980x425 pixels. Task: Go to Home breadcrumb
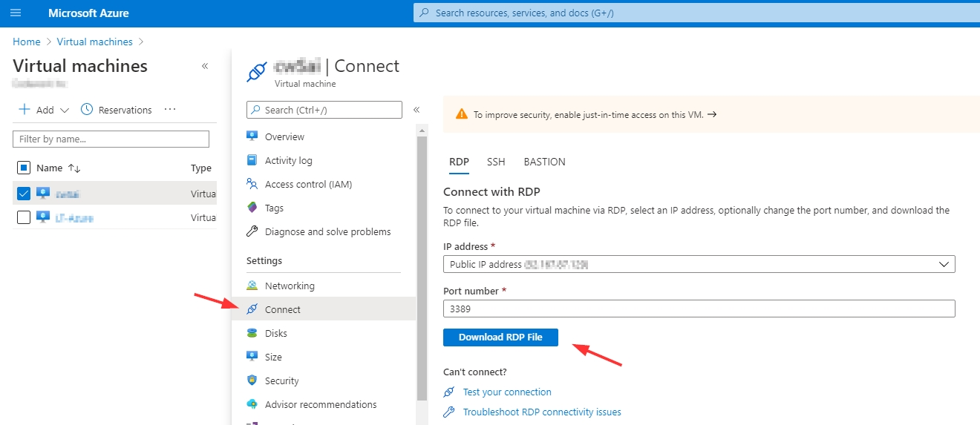point(27,42)
